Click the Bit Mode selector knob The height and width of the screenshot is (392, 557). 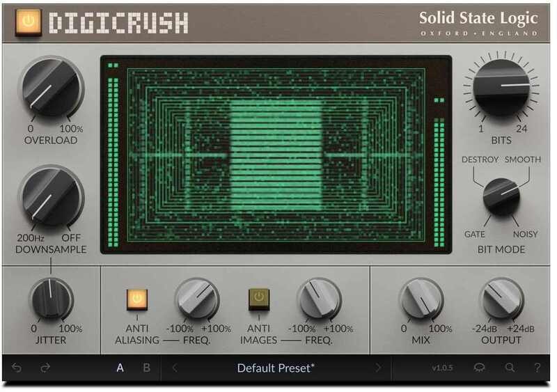501,196
